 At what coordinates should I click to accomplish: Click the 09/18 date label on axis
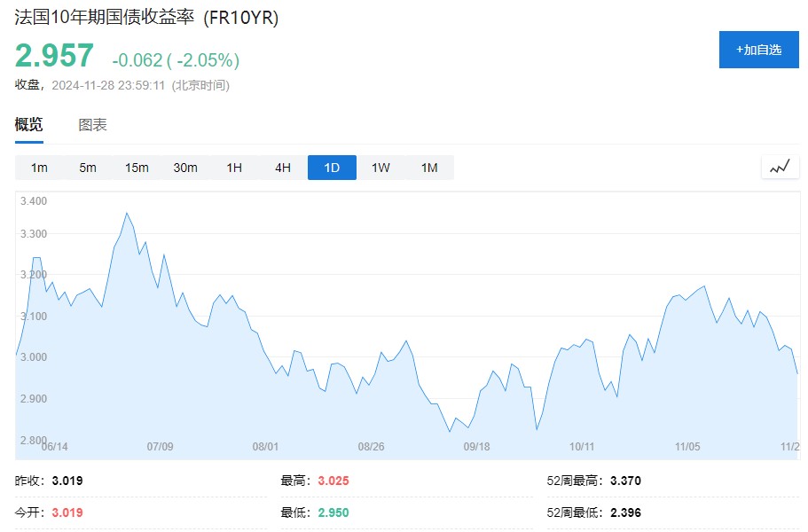coord(476,446)
